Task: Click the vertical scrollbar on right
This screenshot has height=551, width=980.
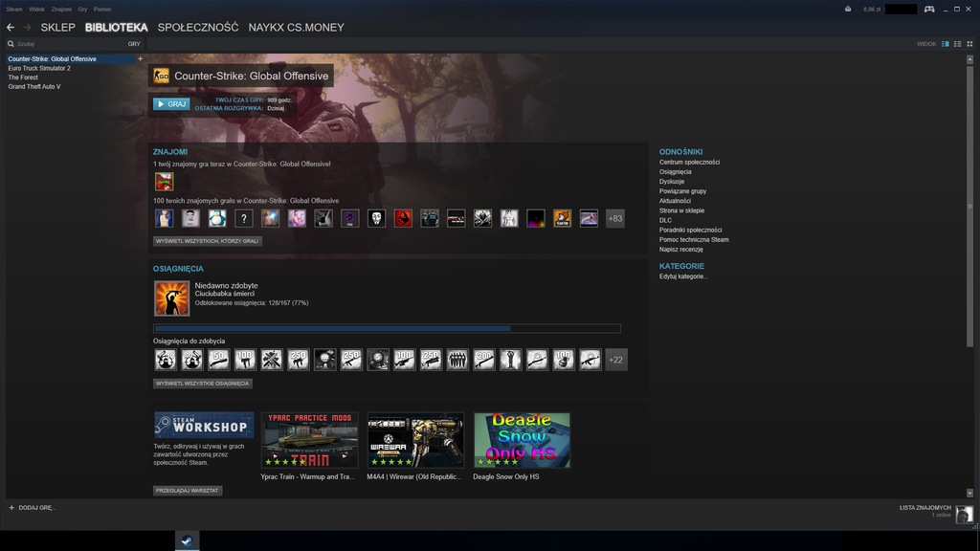Action: (x=970, y=206)
